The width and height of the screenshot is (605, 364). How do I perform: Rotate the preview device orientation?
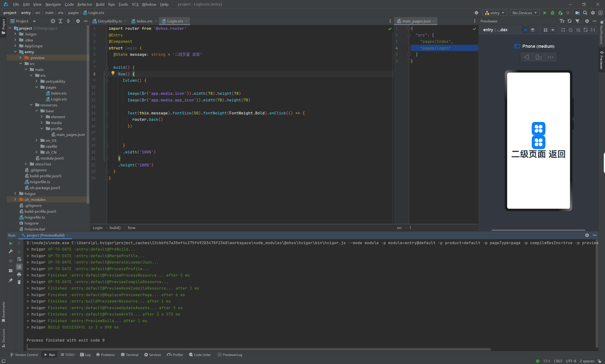click(x=538, y=57)
